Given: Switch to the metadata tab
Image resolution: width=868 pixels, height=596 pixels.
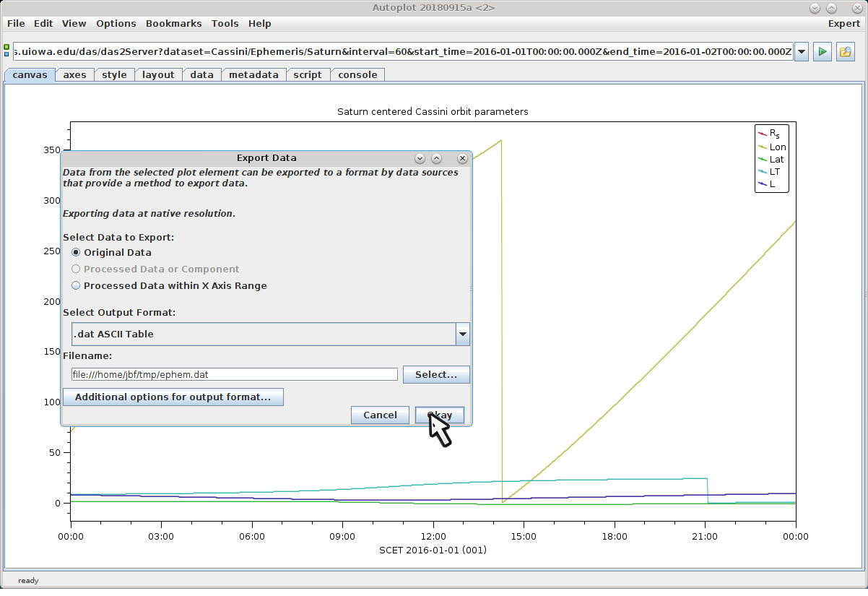Looking at the screenshot, I should click(253, 75).
